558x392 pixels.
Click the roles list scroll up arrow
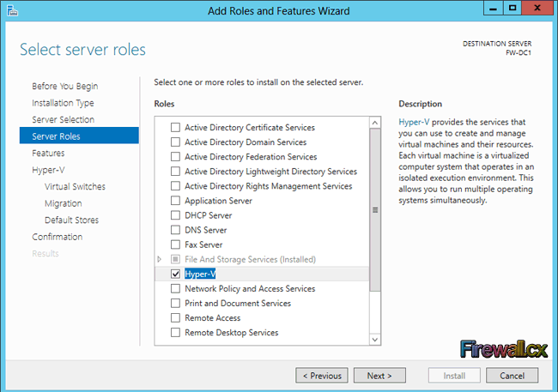pyautogui.click(x=375, y=123)
